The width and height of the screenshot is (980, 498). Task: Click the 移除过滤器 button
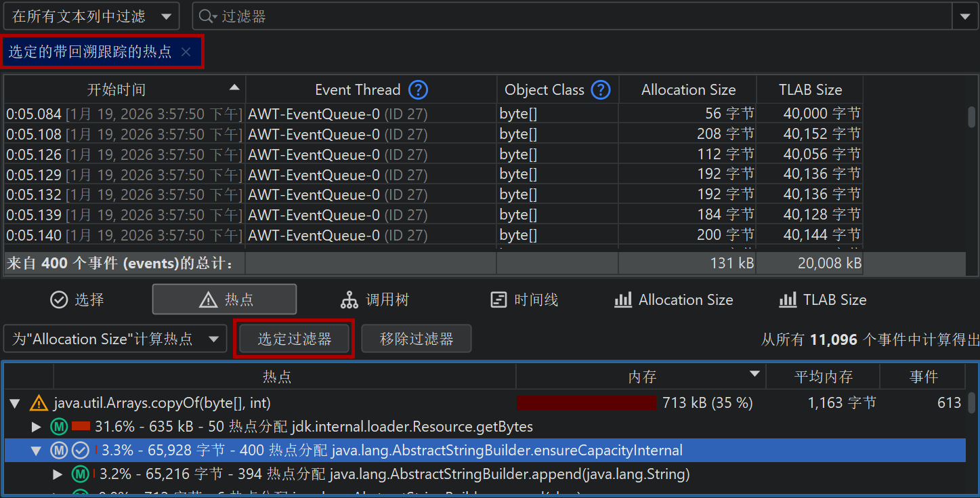point(416,339)
